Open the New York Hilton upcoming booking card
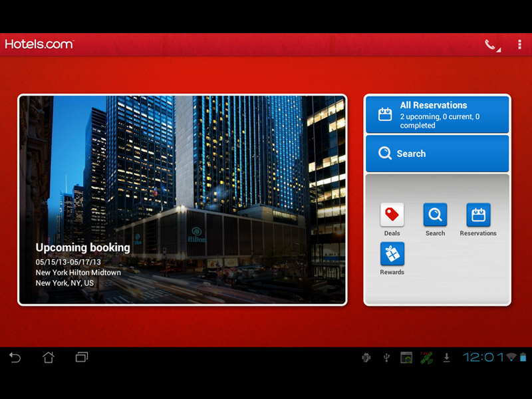Image resolution: width=532 pixels, height=399 pixels. tap(182, 199)
